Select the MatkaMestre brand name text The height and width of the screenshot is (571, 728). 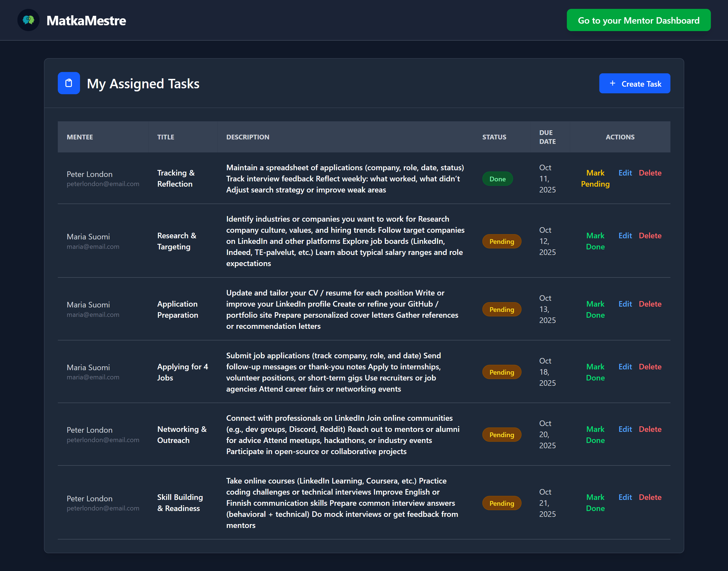click(86, 21)
